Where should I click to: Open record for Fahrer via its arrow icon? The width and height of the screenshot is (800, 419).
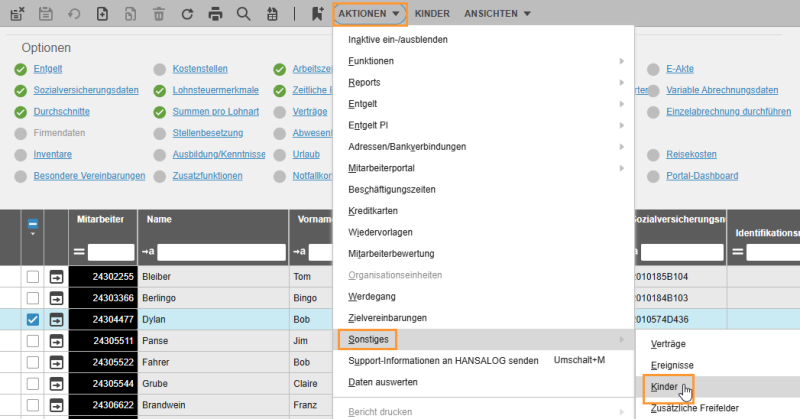[x=56, y=362]
